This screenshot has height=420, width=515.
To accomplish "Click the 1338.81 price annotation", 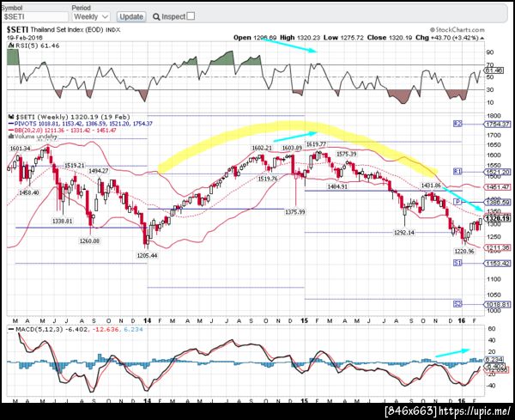I will pyautogui.click(x=62, y=221).
